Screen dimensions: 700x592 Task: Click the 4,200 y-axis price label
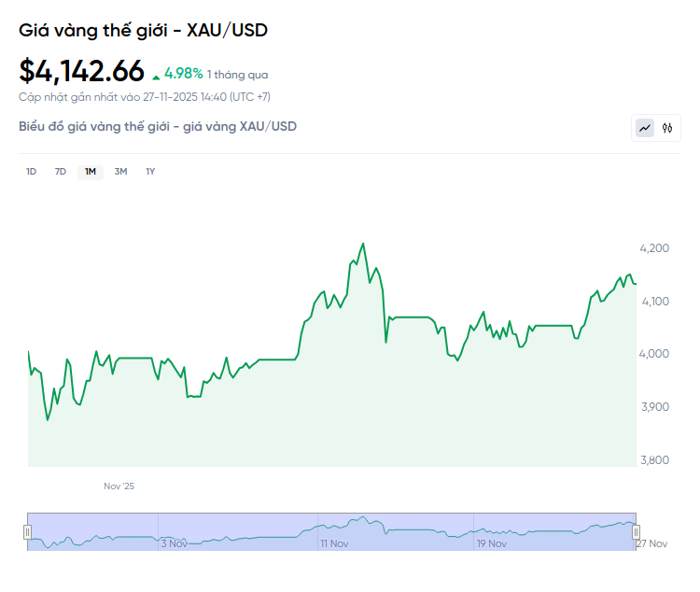[654, 248]
